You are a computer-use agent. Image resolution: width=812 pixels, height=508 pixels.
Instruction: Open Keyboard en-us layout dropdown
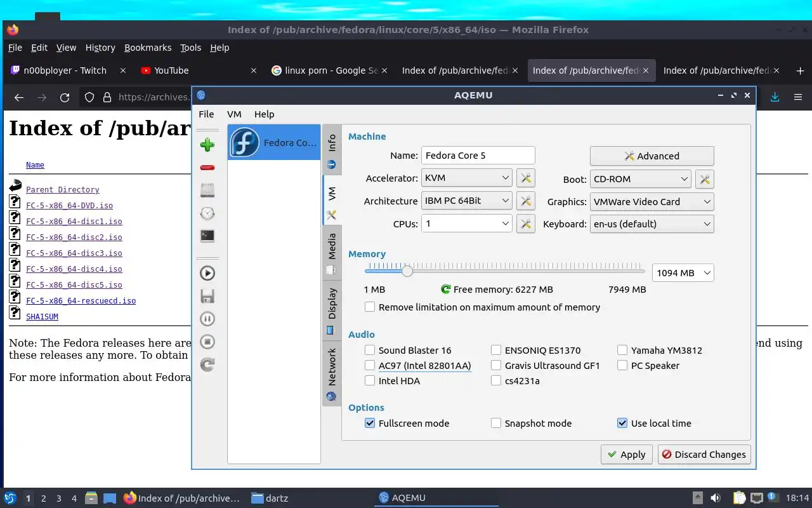[x=652, y=224]
